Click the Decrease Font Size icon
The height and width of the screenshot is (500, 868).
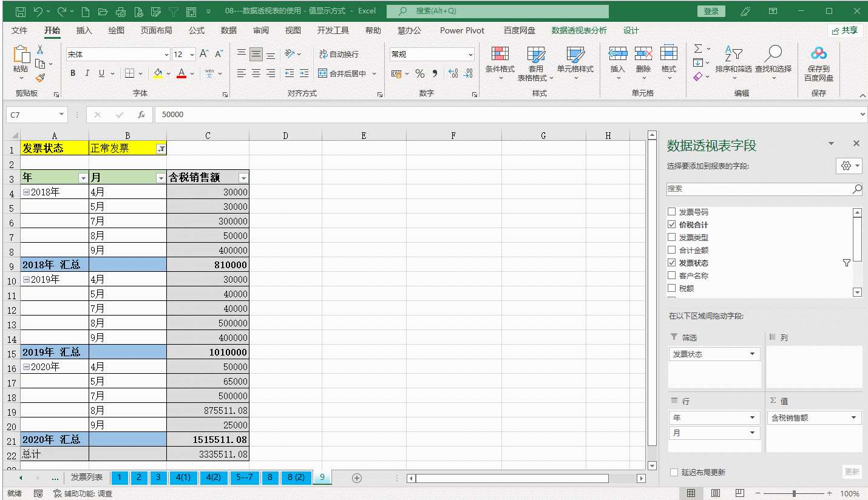click(x=219, y=54)
